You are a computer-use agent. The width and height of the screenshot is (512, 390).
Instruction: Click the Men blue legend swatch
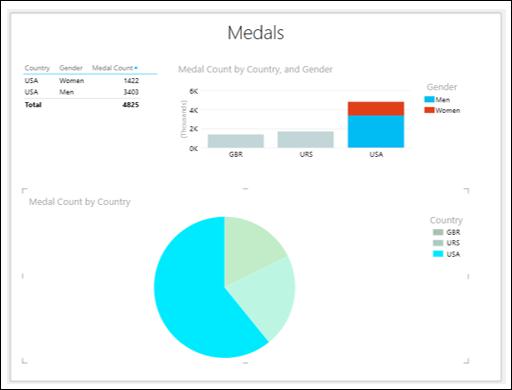pyautogui.click(x=429, y=99)
